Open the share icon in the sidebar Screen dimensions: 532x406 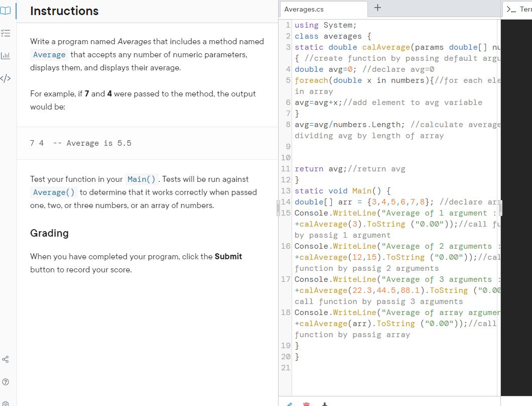tap(6, 359)
